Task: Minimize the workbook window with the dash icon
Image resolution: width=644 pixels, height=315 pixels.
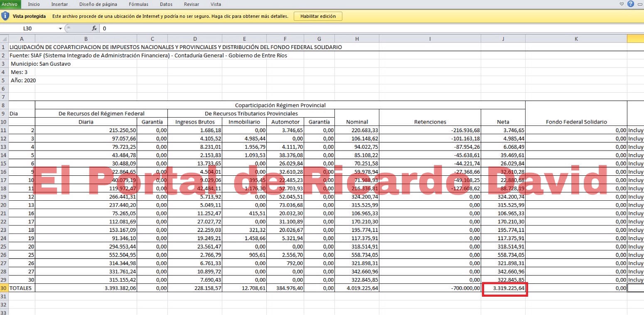Action: click(639, 4)
